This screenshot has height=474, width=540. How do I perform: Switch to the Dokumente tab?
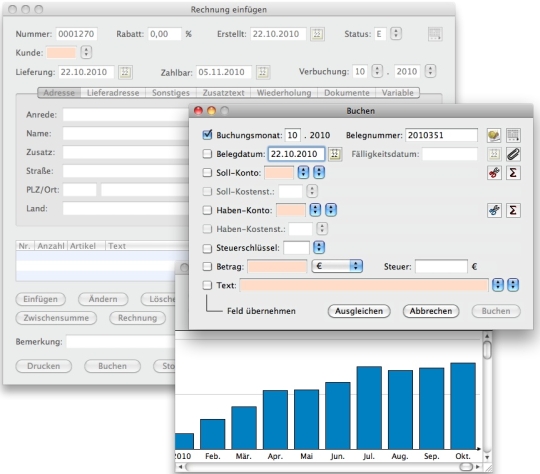point(346,93)
